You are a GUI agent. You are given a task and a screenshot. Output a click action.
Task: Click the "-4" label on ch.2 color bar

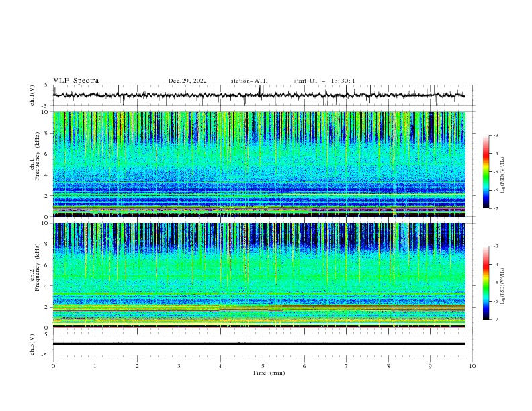pos(495,265)
